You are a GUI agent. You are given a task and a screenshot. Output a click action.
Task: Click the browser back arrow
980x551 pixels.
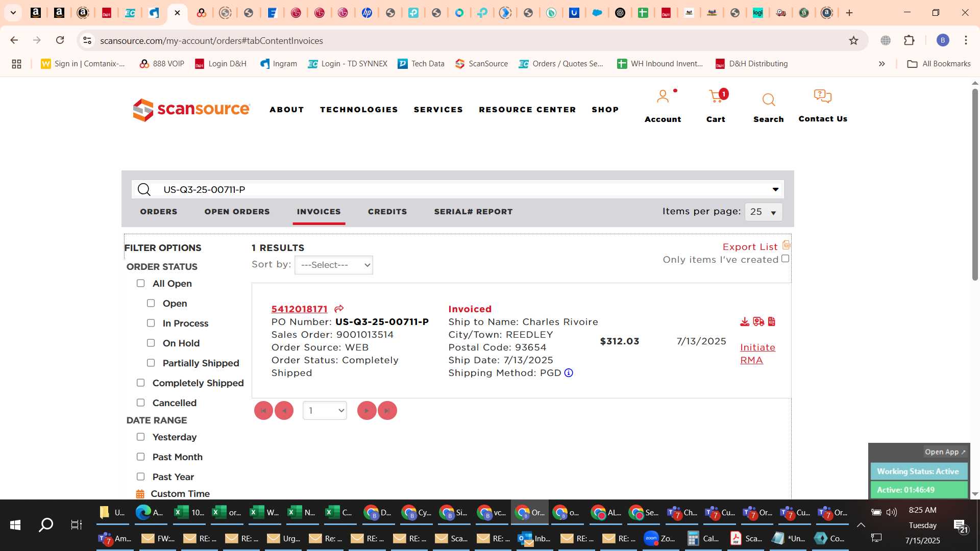14,40
